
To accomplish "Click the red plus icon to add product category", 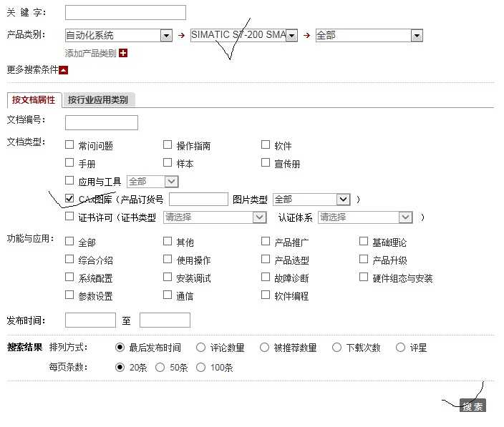I will point(123,53).
